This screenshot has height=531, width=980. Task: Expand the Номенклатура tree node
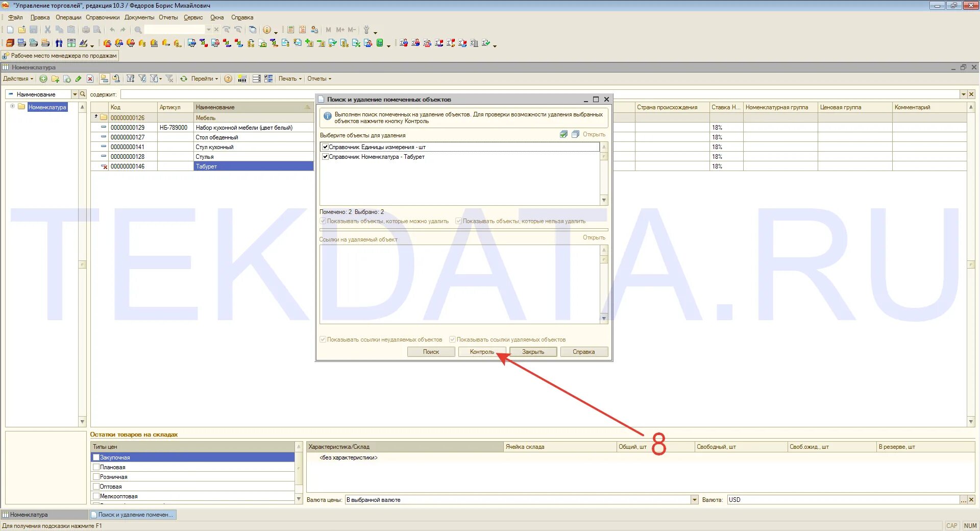[12, 107]
